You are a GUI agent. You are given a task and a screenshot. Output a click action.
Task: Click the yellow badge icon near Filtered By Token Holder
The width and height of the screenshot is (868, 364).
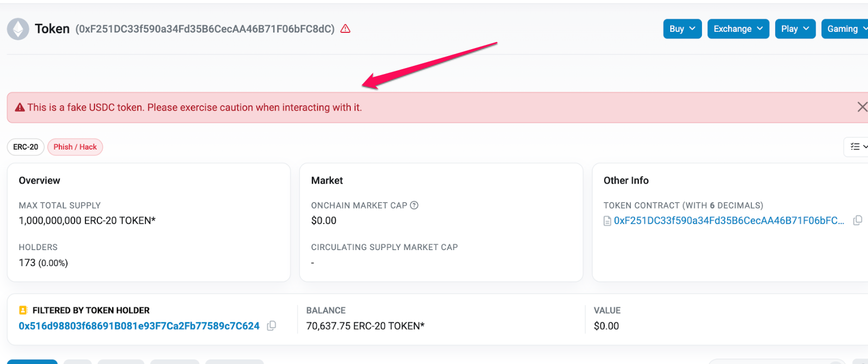point(22,310)
